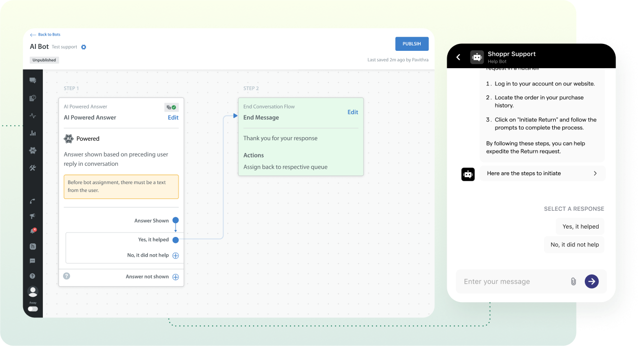The height and width of the screenshot is (346, 644).
Task: Select the Tools wrench icon
Action: (33, 167)
